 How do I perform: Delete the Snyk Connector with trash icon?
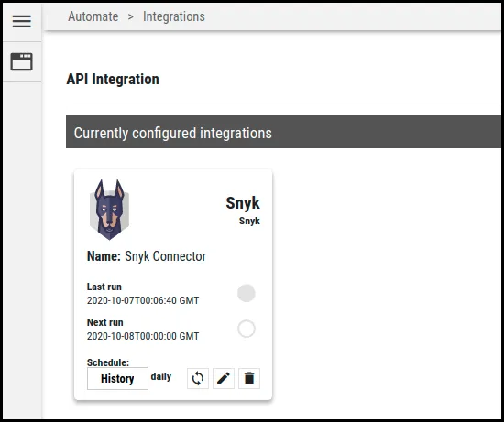pos(249,378)
